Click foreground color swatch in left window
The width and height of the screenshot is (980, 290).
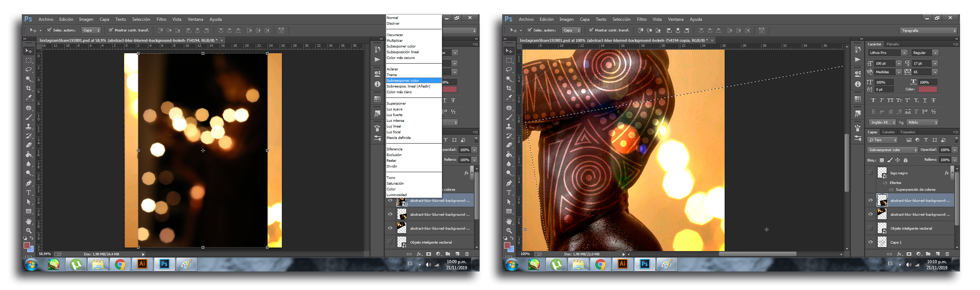click(26, 245)
